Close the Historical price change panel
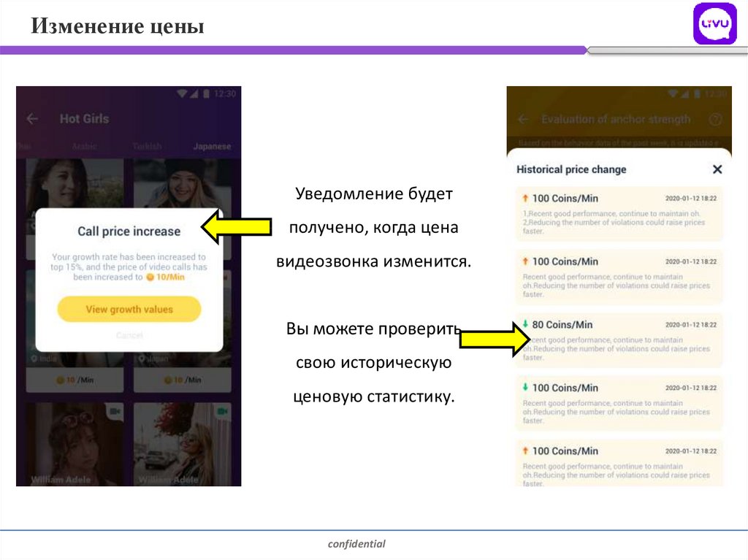The height and width of the screenshot is (560, 748). 717,169
